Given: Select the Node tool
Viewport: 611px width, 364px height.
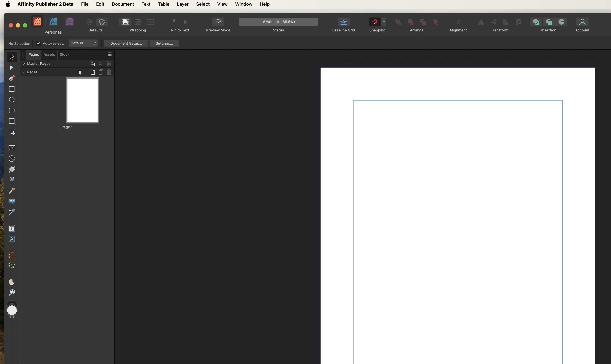Looking at the screenshot, I should point(12,68).
